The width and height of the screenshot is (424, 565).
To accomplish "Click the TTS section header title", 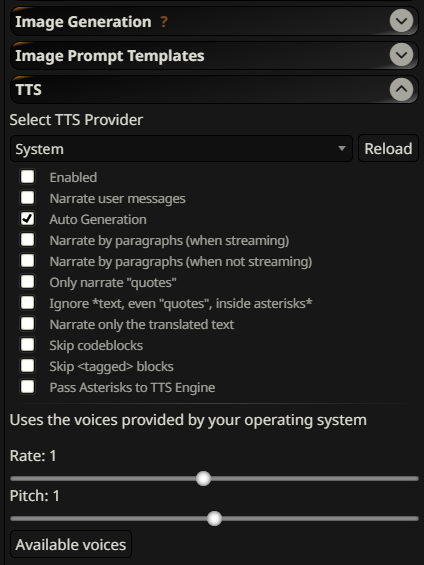I will pyautogui.click(x=28, y=90).
